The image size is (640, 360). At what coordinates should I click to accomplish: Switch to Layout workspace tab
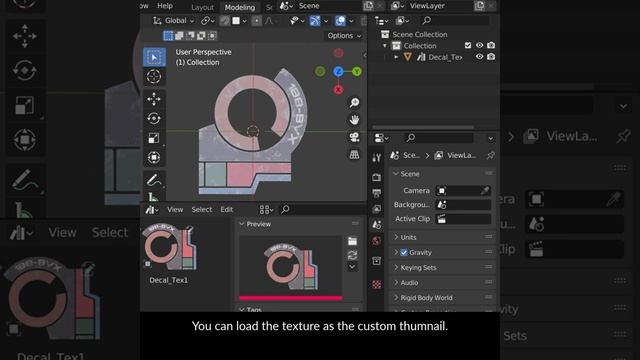(202, 7)
